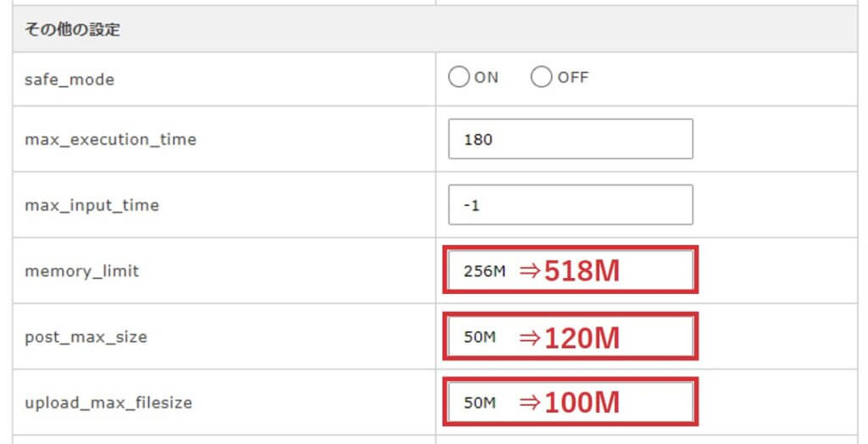868x444 pixels.
Task: Click the max_execution_time field showing 180
Action: pos(570,139)
